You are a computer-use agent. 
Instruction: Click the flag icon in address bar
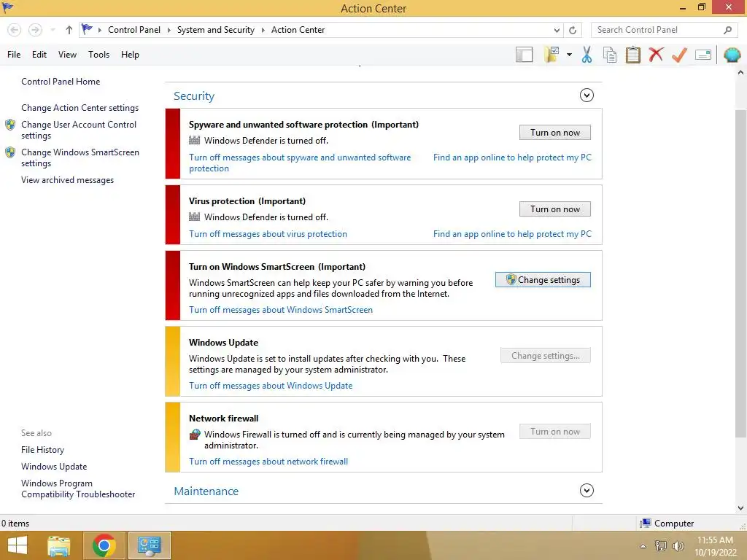tap(87, 29)
